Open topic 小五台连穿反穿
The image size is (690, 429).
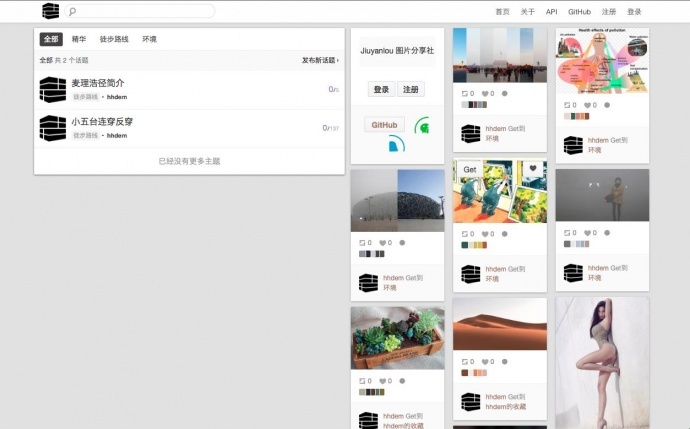point(102,122)
